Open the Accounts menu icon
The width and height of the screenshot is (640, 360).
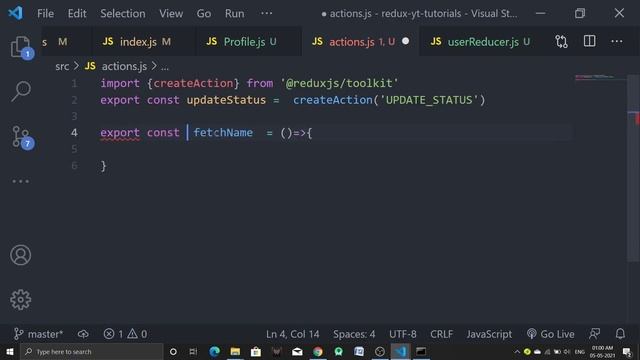coord(20,255)
